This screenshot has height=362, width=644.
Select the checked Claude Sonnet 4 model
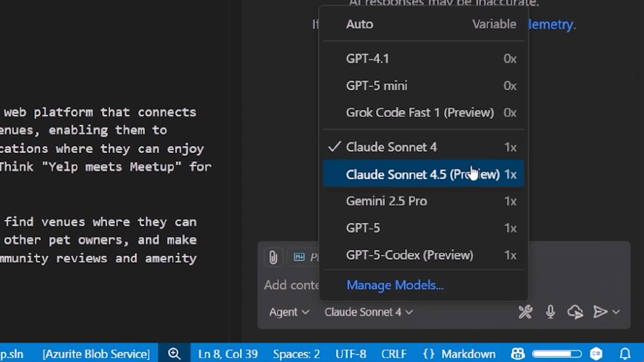pos(391,147)
